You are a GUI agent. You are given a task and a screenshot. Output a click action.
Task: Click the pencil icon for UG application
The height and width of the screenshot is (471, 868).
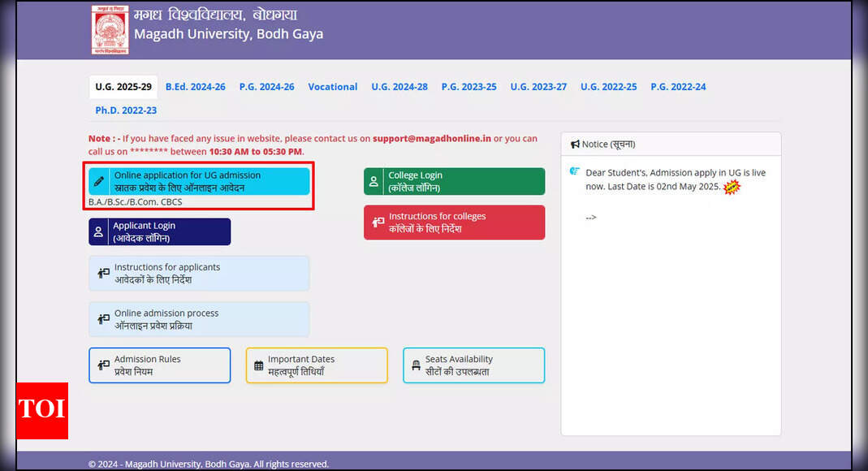click(99, 181)
